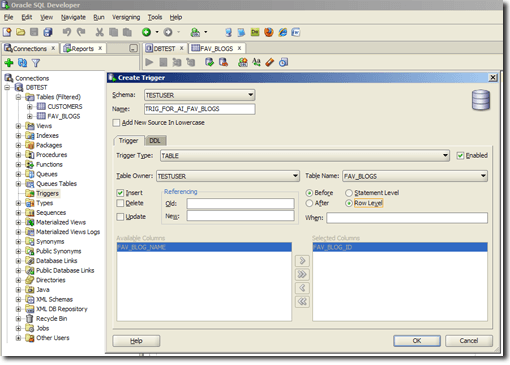Click the move single column right button
This screenshot has height=365, width=510.
[x=302, y=261]
